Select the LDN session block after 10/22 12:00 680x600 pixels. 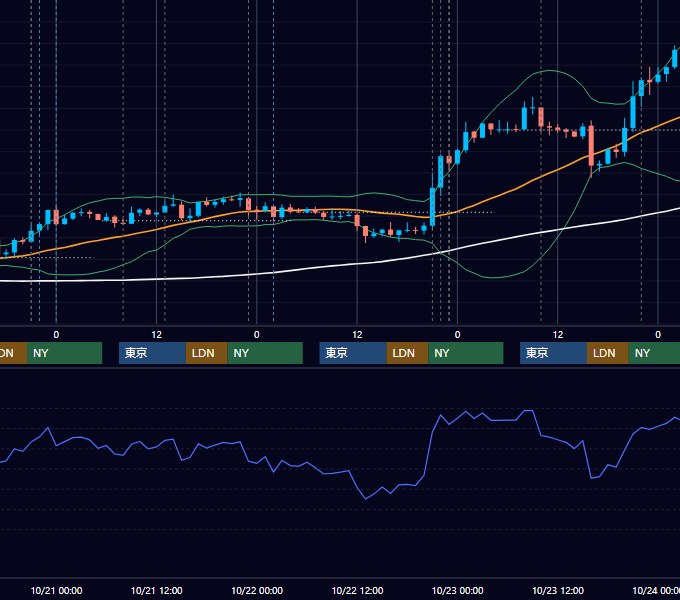(x=407, y=353)
